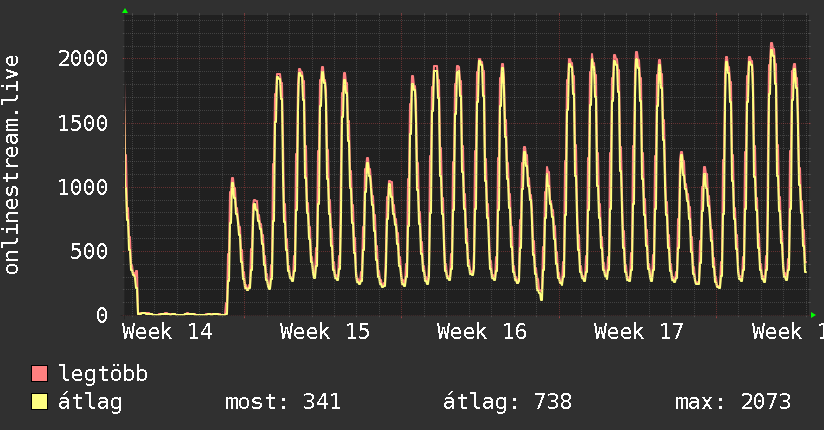Click the 500 y-axis tick label
The image size is (824, 430).
pyautogui.click(x=89, y=251)
